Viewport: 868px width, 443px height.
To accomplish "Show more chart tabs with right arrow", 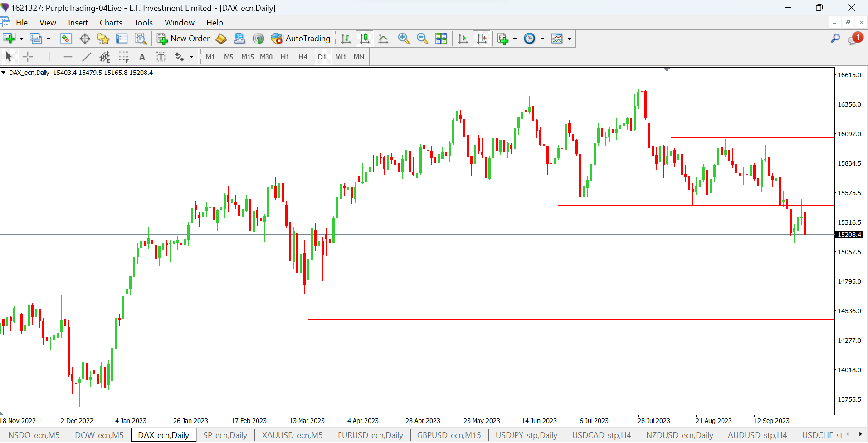I will (860, 434).
